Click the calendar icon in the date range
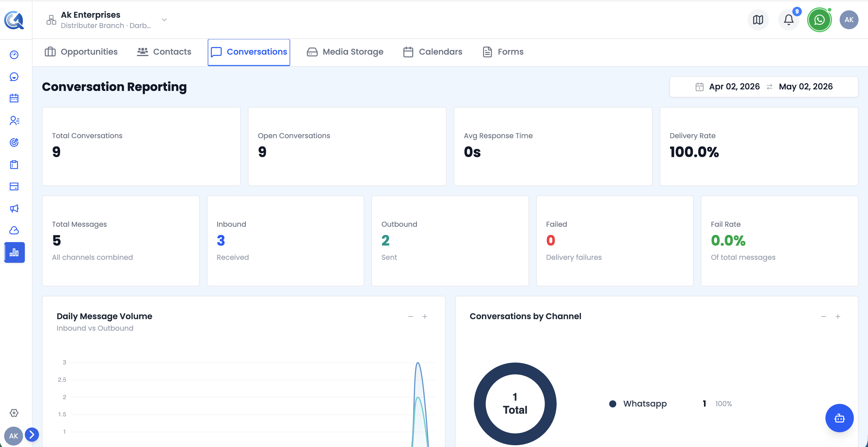The image size is (868, 447). point(700,87)
